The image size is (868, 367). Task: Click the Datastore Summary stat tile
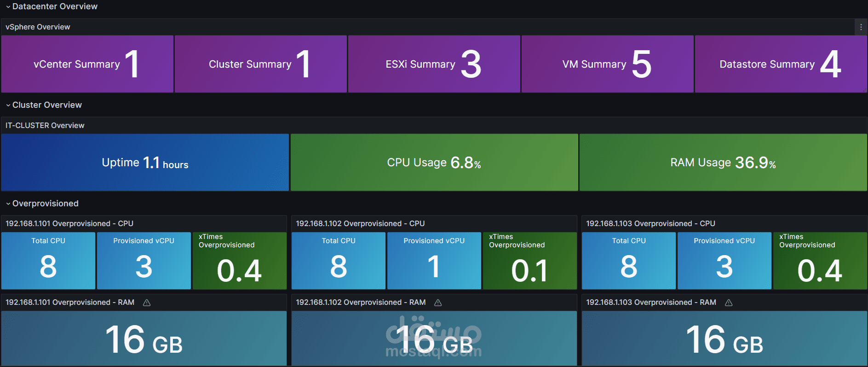point(781,64)
